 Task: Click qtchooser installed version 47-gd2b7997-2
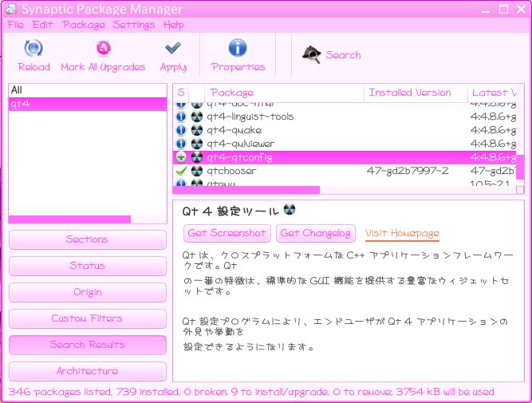[408, 171]
